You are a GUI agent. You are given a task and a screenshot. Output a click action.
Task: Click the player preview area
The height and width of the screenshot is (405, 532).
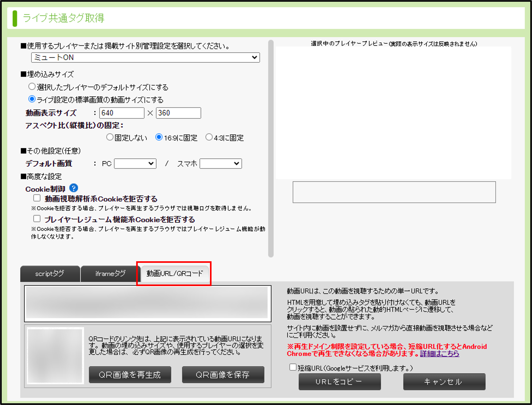coord(393,113)
